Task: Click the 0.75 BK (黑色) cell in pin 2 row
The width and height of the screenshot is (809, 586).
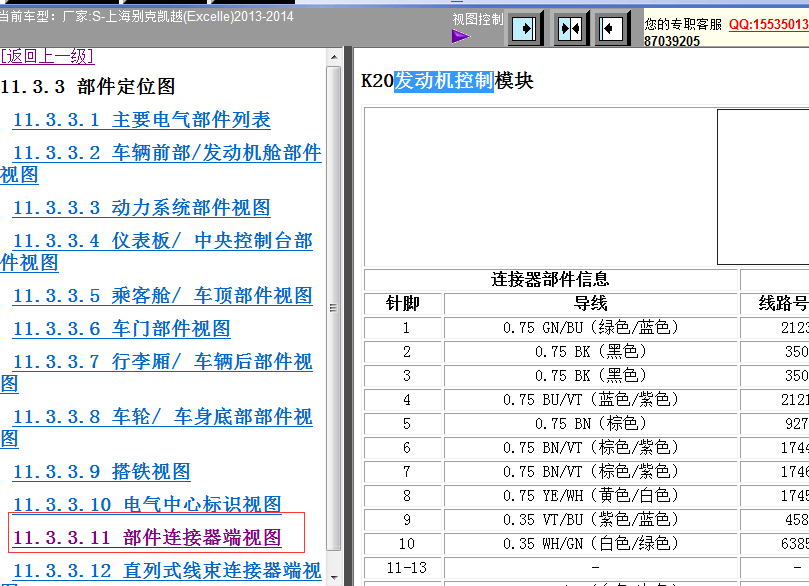Action: 591,352
